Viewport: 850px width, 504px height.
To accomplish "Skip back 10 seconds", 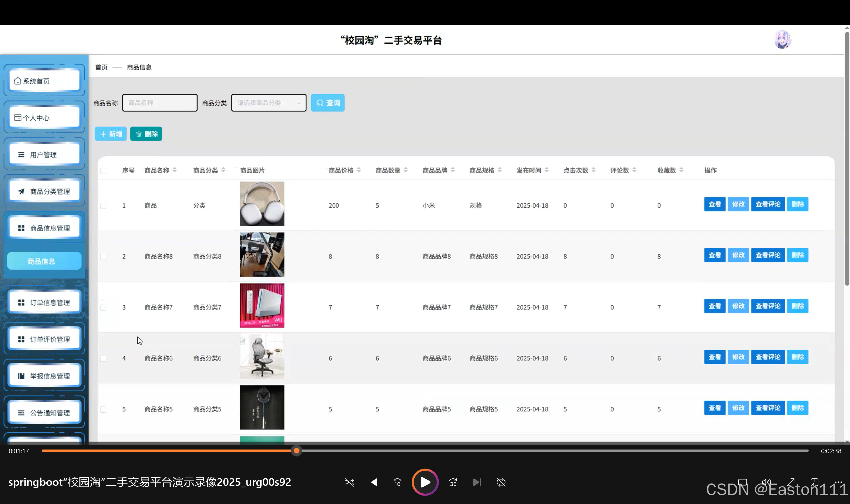I will click(x=397, y=482).
